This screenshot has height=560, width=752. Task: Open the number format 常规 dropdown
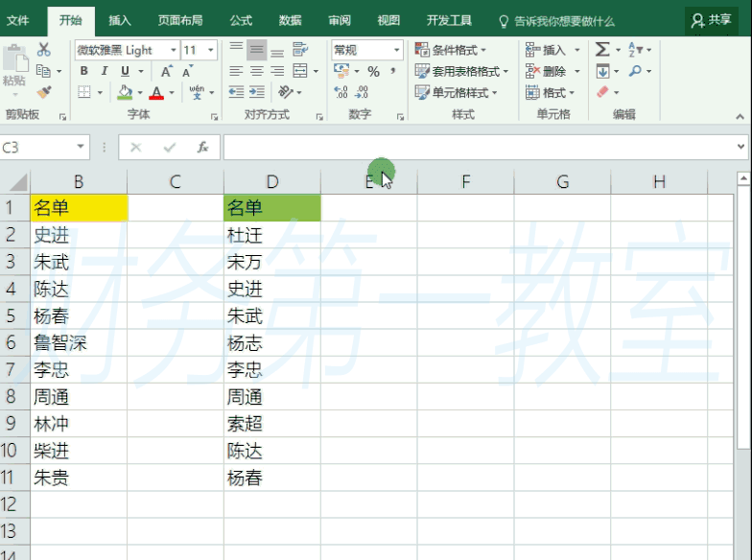click(x=396, y=50)
